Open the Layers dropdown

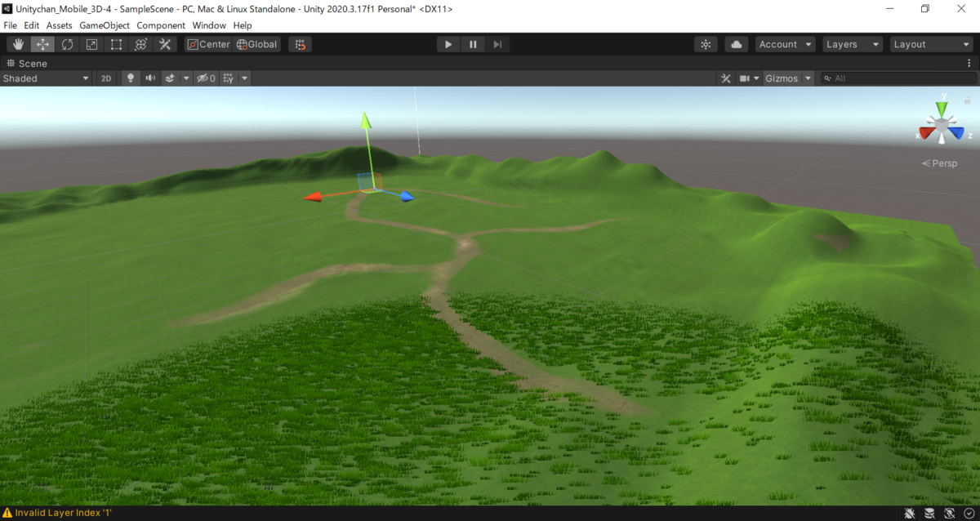[853, 44]
